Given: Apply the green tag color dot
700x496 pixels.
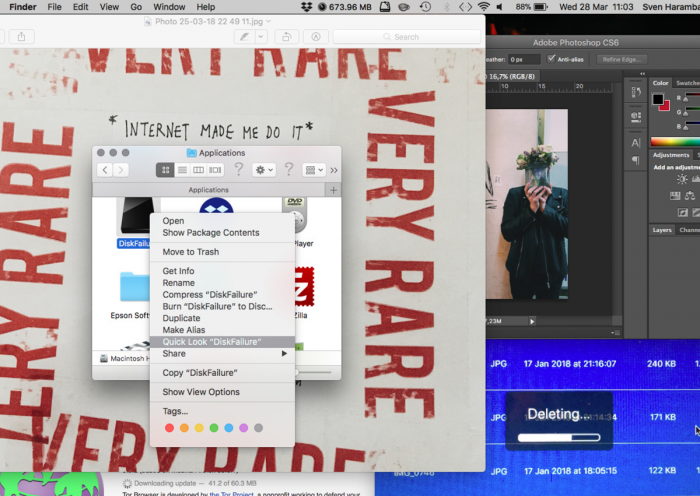Looking at the screenshot, I should [214, 428].
